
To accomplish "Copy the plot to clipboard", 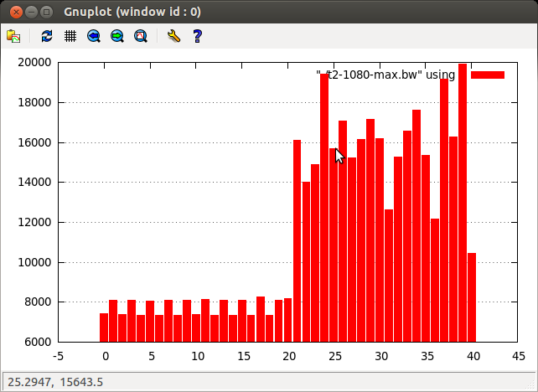I will click(13, 36).
